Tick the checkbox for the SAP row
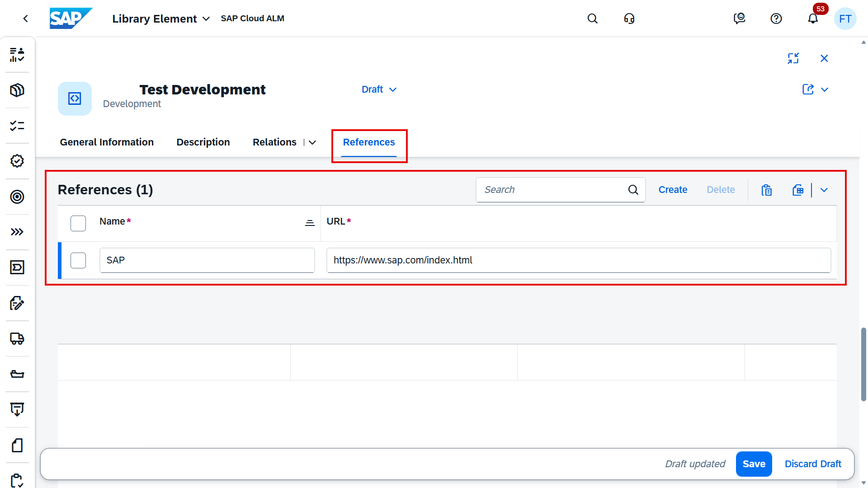 click(78, 260)
